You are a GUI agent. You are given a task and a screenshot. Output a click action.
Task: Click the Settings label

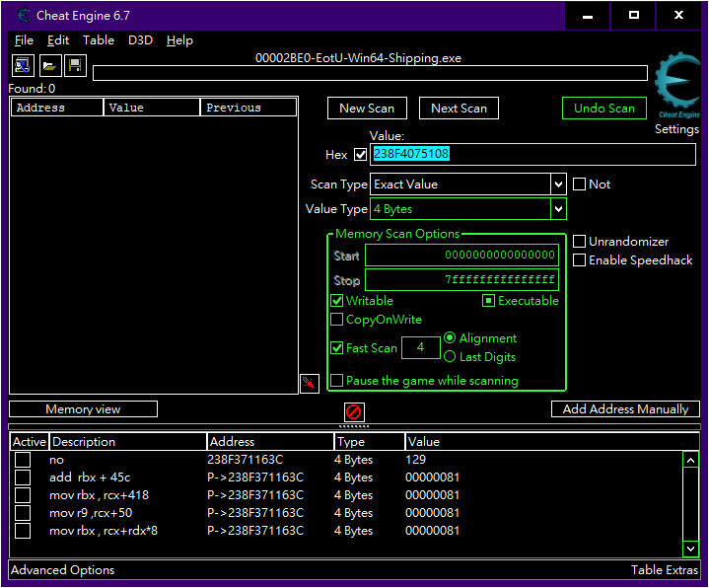[x=676, y=129]
